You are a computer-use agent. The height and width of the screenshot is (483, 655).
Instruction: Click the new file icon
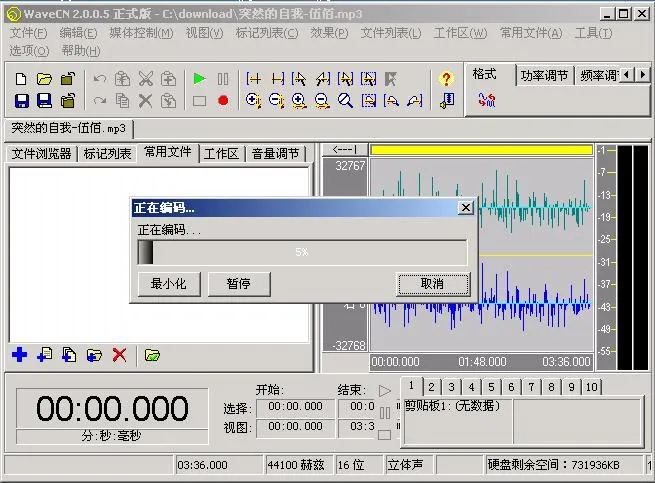pos(21,79)
